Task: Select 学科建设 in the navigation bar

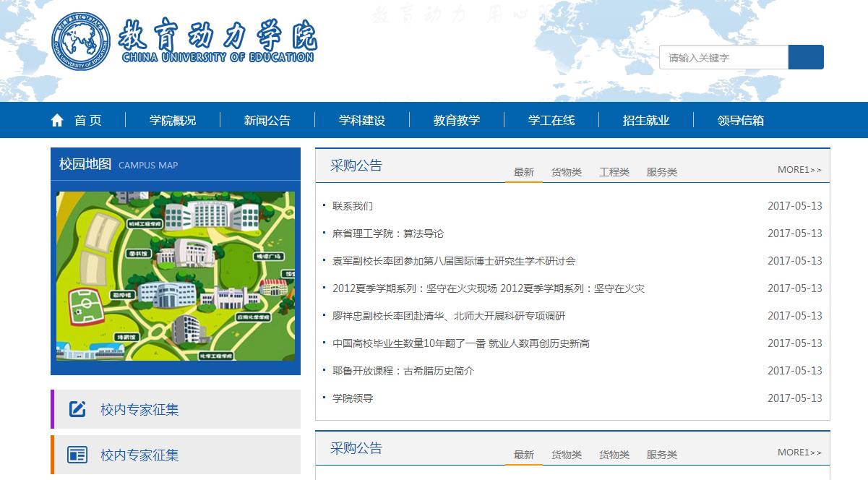Action: 362,121
